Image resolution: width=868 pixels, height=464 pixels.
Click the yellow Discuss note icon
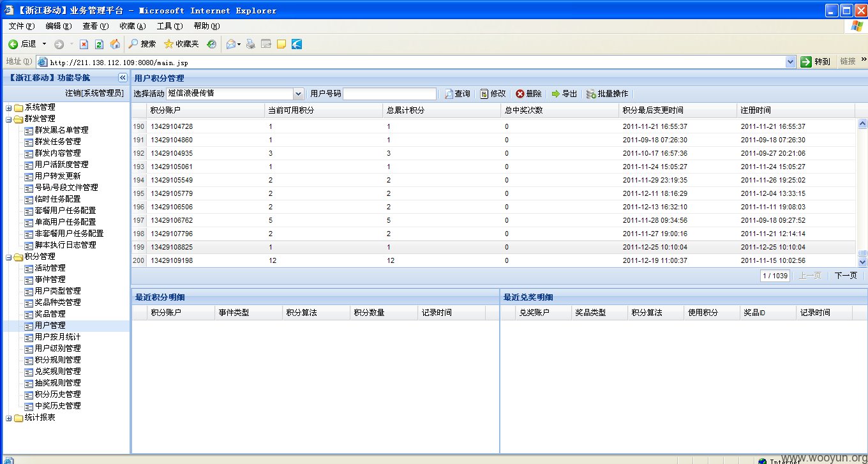tap(281, 44)
